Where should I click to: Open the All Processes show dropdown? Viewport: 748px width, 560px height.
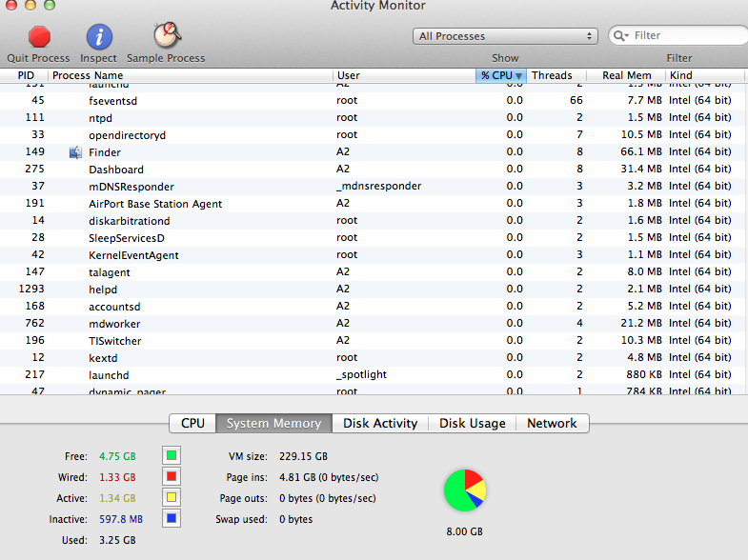(505, 36)
